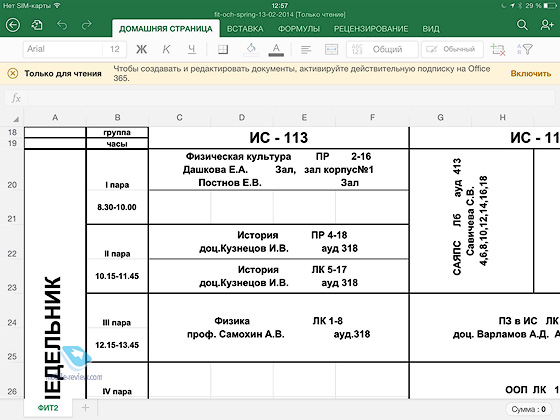Open the search magnifier
Image resolution: width=560 pixels, height=420 pixels.
[522, 25]
